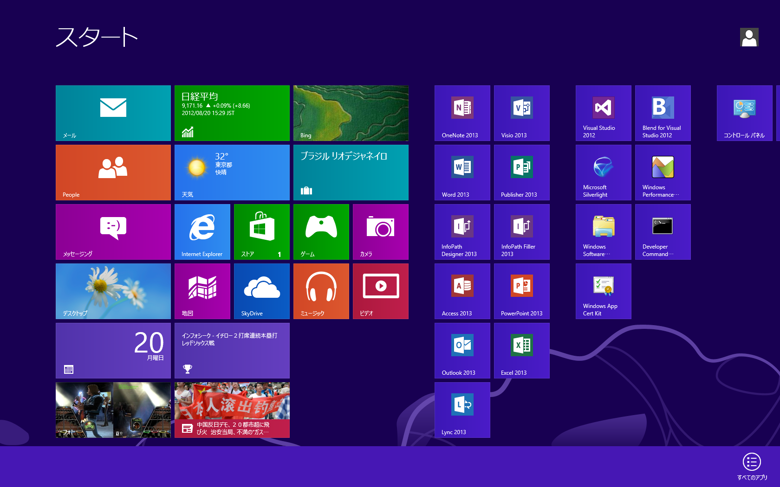Open the Video (ビデオ) tile
The width and height of the screenshot is (780, 487).
click(x=381, y=291)
